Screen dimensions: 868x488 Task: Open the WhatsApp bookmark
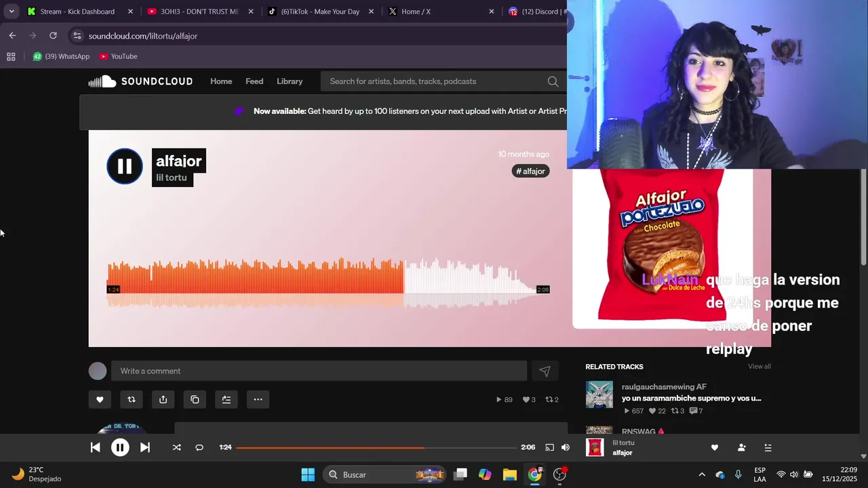tap(61, 56)
